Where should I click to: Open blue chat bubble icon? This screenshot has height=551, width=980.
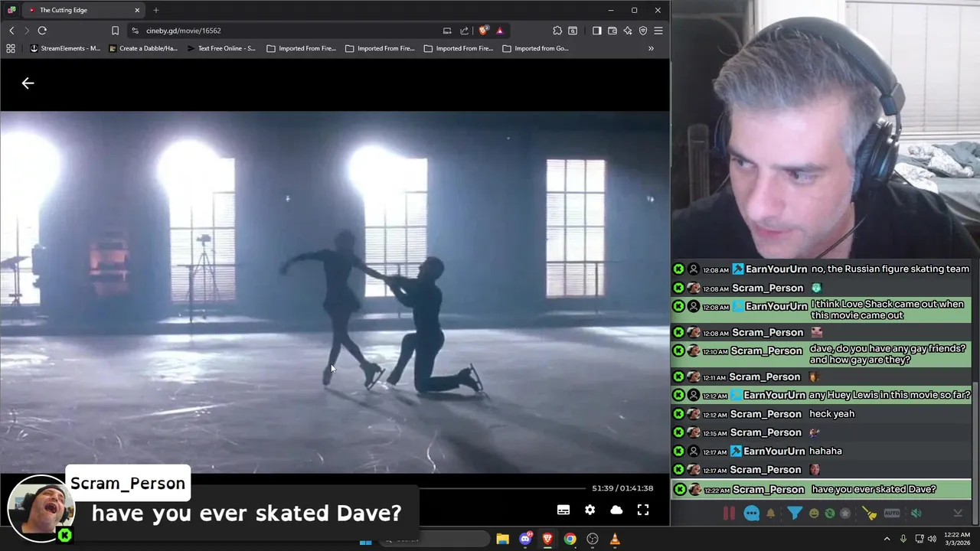[x=752, y=514]
